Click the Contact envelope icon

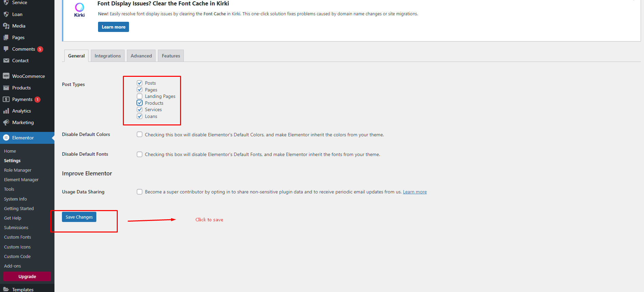click(x=6, y=61)
